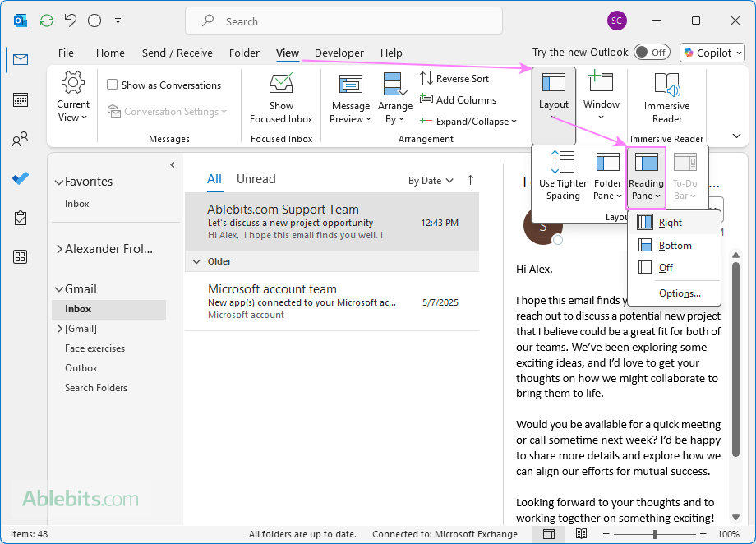756x544 pixels.
Task: Click Use Tighter Spacing
Action: [x=563, y=176]
